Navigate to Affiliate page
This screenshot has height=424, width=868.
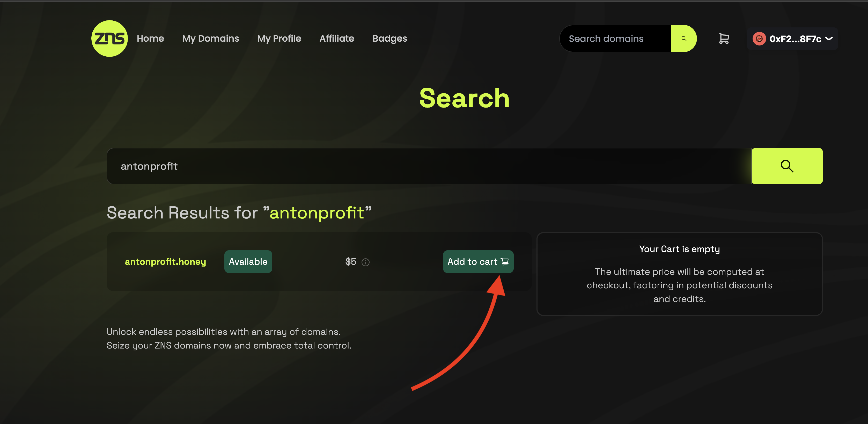pyautogui.click(x=337, y=38)
